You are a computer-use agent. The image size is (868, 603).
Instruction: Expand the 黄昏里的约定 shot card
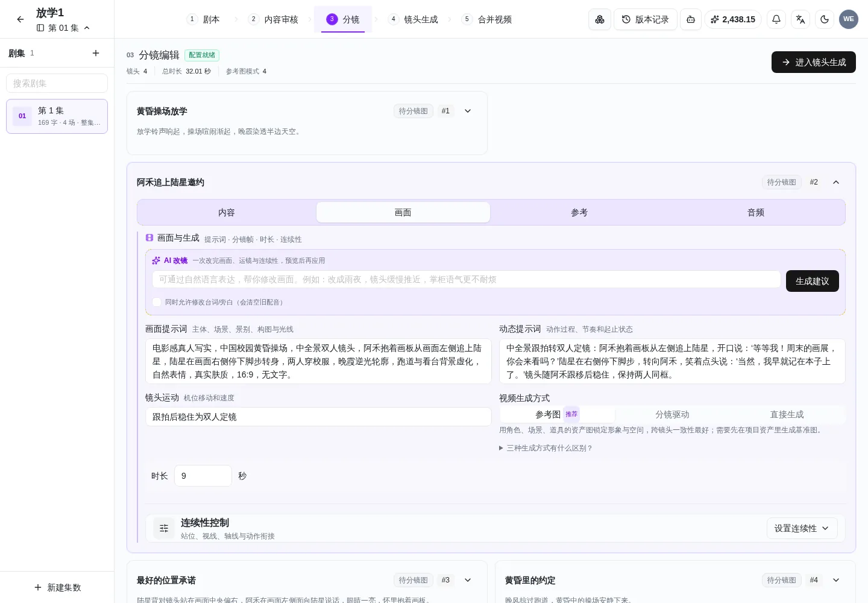(x=836, y=580)
